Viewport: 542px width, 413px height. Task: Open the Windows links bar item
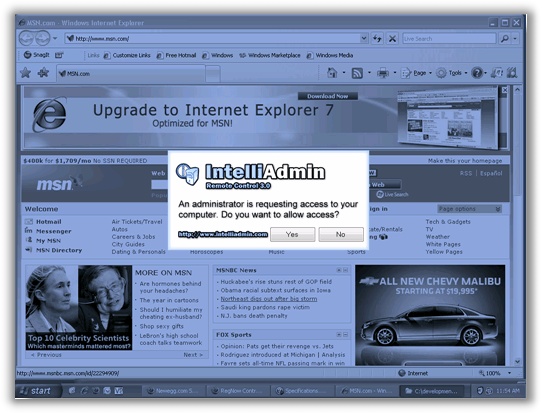217,55
